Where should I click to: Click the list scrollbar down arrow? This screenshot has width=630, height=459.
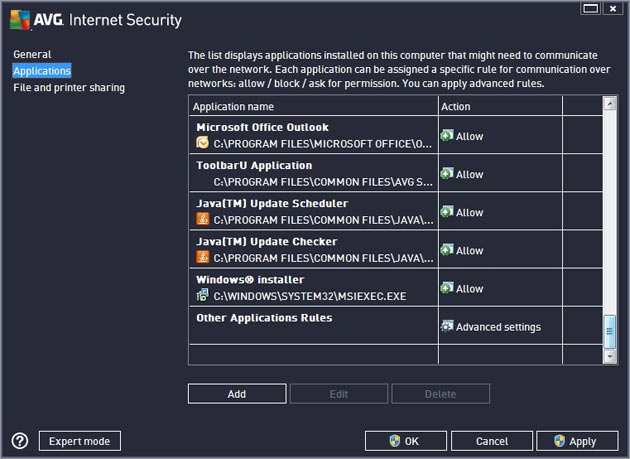pos(610,356)
